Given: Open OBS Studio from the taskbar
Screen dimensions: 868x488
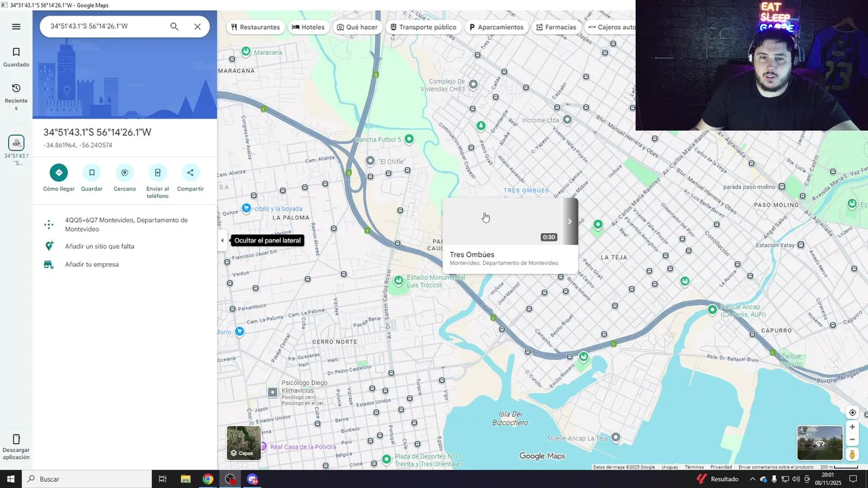Looking at the screenshot, I should tap(231, 479).
